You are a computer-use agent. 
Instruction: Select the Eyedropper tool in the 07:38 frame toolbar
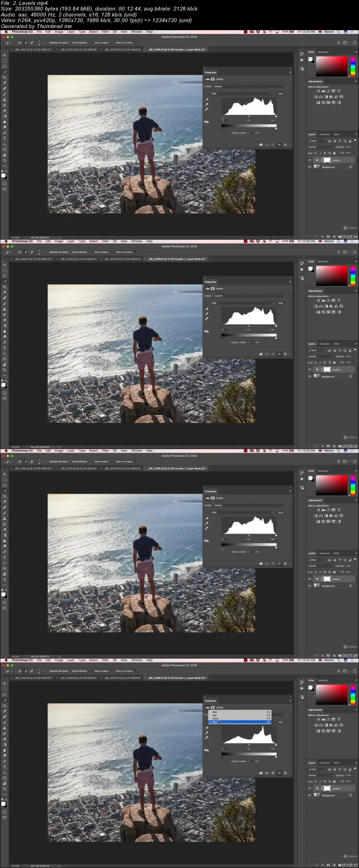tap(5, 502)
